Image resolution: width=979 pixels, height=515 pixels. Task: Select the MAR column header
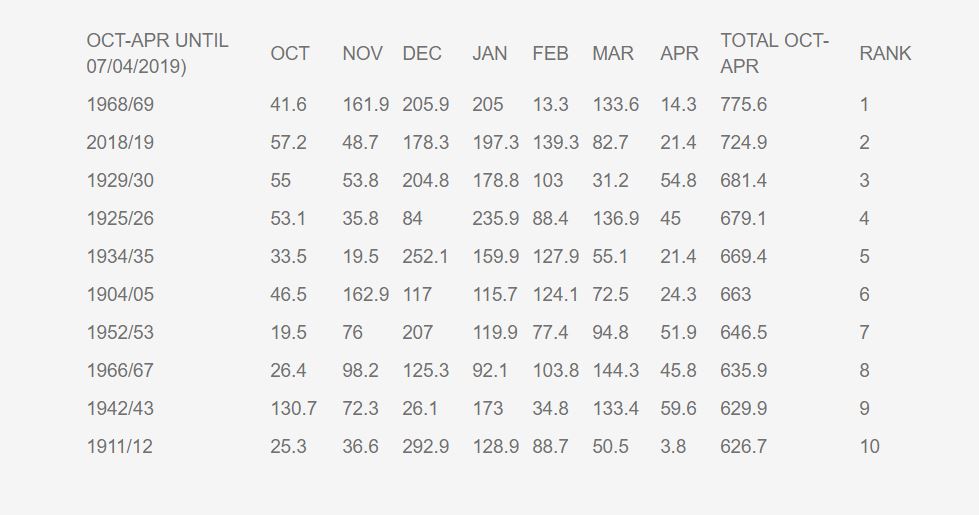point(613,54)
